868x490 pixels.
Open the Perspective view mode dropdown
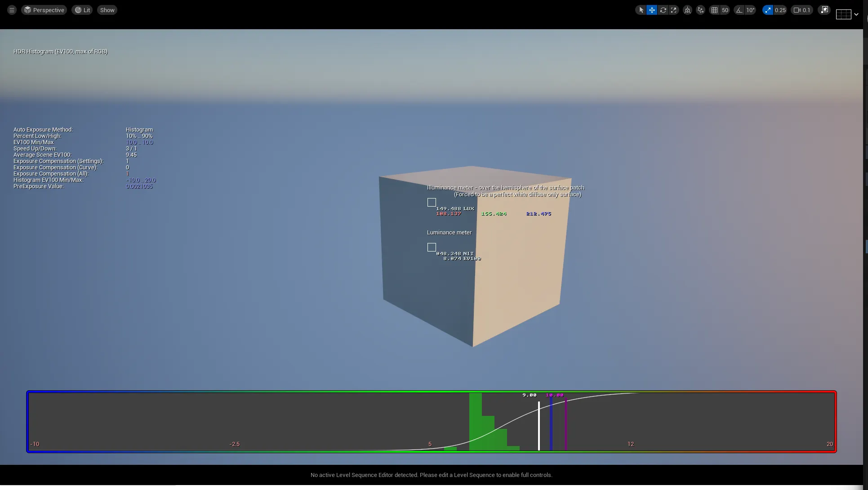(44, 10)
